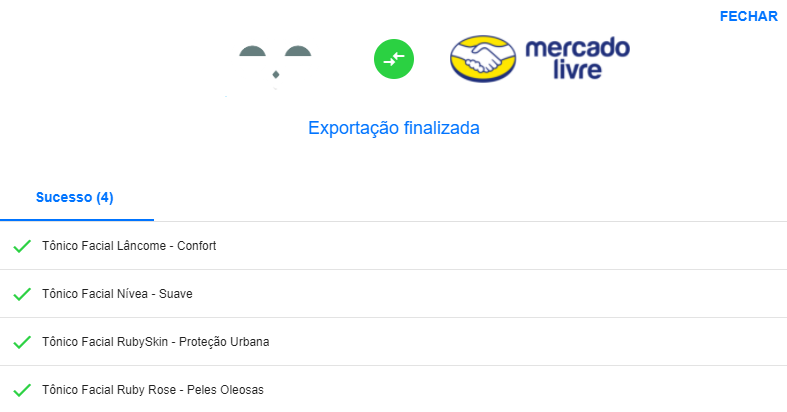Click the Mercado Livre handshake emblem

482,59
